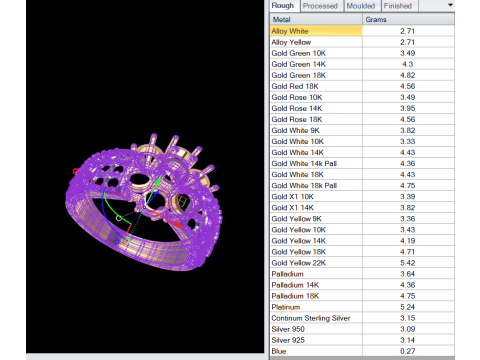
Task: Select the Gold Yellow 9K row
Action: pos(362,218)
